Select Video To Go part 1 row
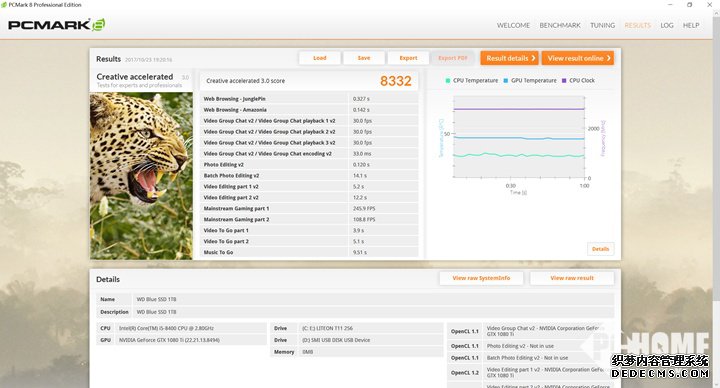720x388 pixels. (309, 231)
